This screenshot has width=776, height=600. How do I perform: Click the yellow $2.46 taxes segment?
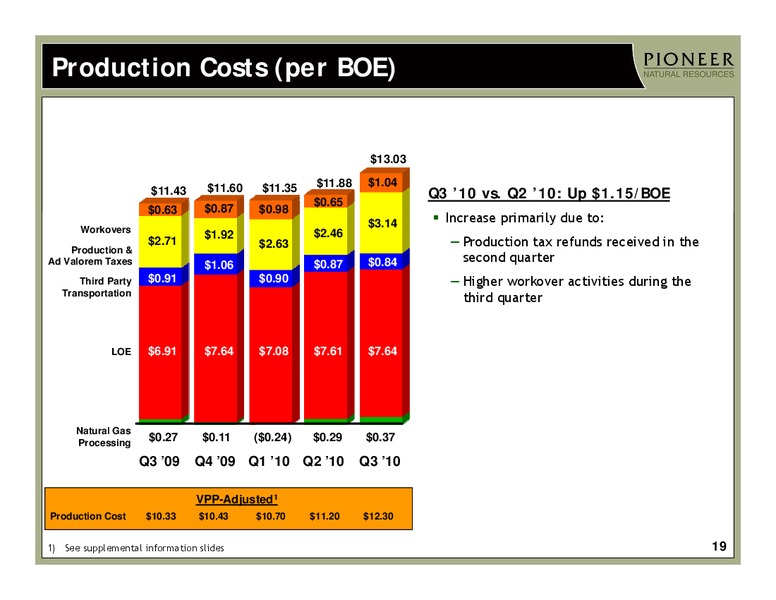click(x=328, y=233)
